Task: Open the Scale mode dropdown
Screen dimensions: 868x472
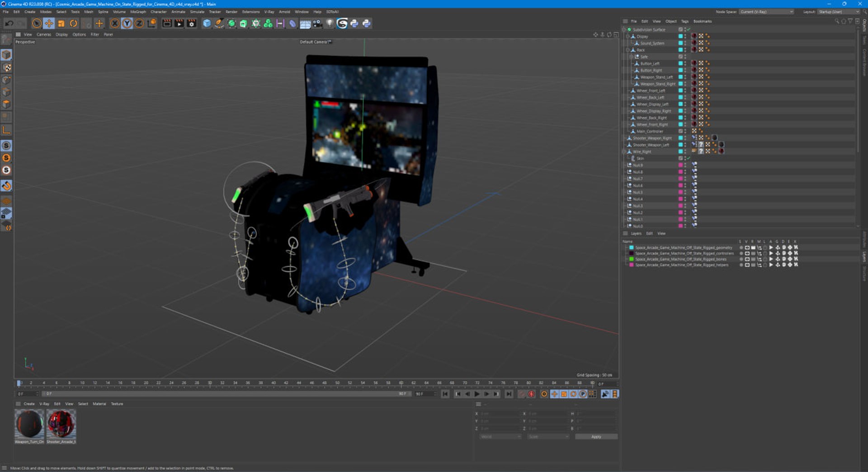Action: [x=548, y=437]
